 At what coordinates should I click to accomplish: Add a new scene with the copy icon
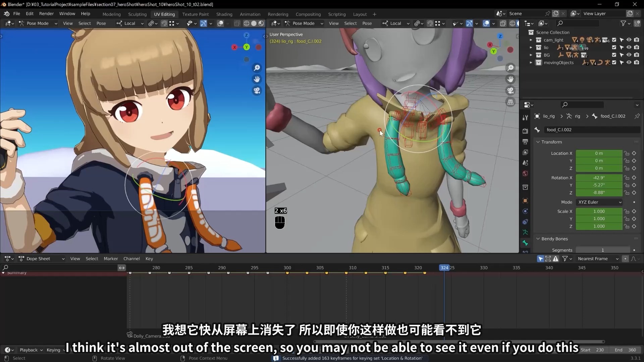[x=556, y=13]
